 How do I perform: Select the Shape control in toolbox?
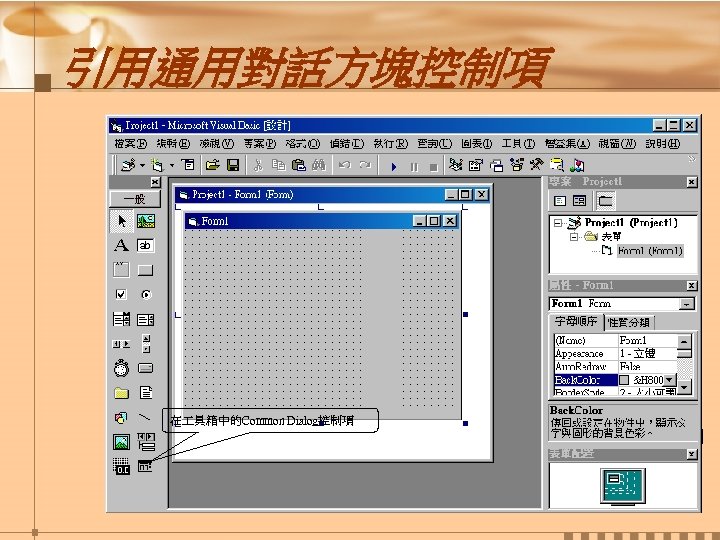tap(121, 417)
